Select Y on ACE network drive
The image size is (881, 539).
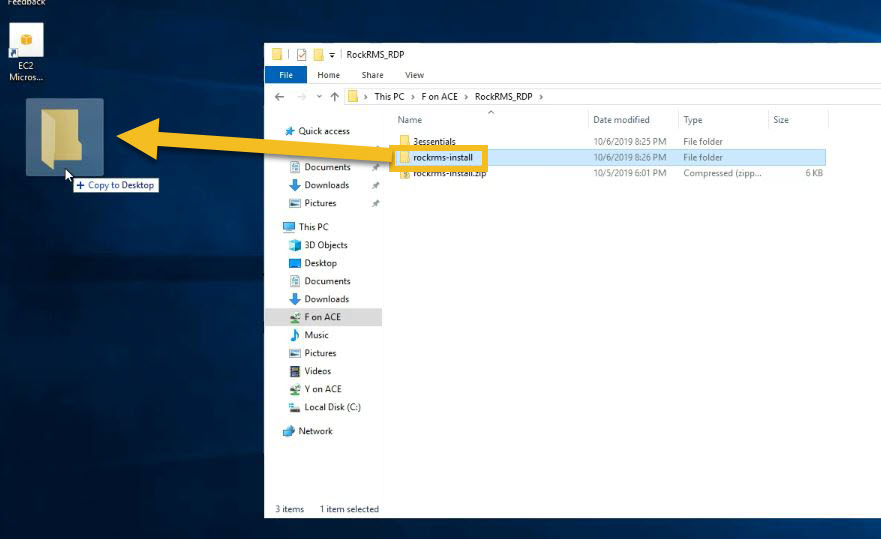point(323,389)
